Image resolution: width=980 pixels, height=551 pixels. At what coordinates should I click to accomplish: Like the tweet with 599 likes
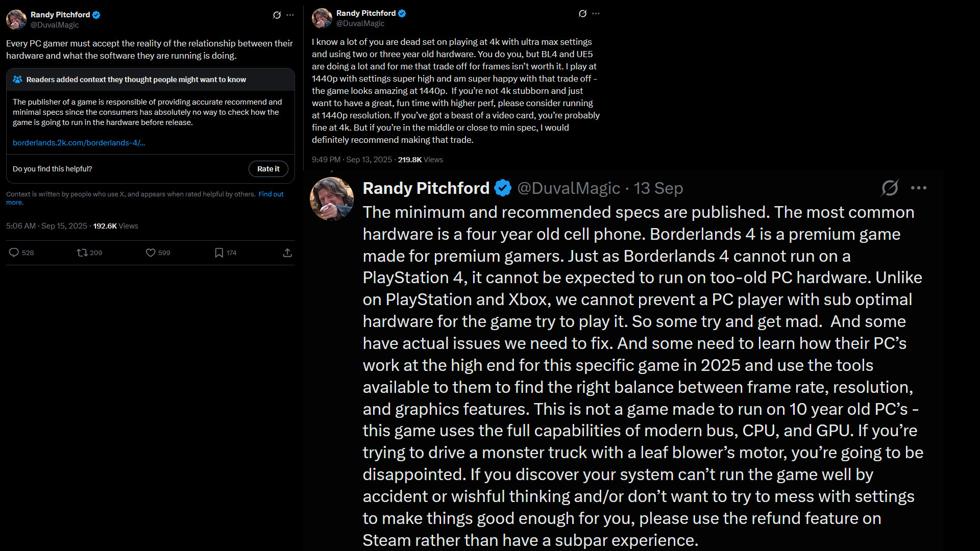151,253
